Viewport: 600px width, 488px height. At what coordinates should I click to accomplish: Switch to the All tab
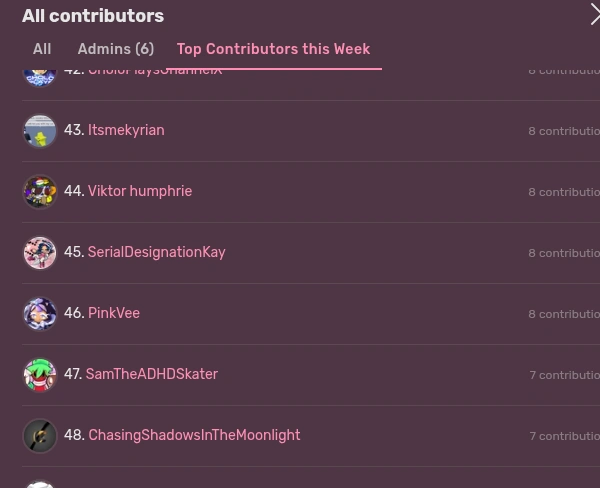click(42, 49)
